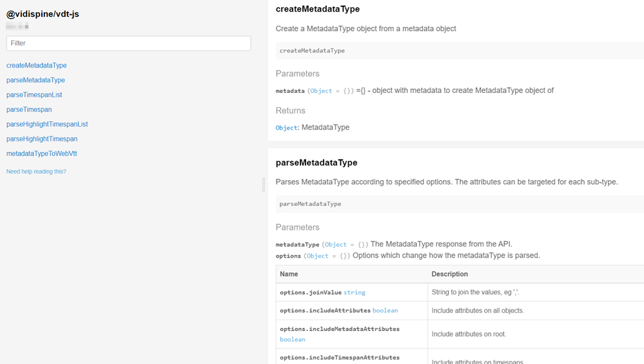644x364 pixels.
Task: Click the createMetadataType section heading
Action: (317, 9)
